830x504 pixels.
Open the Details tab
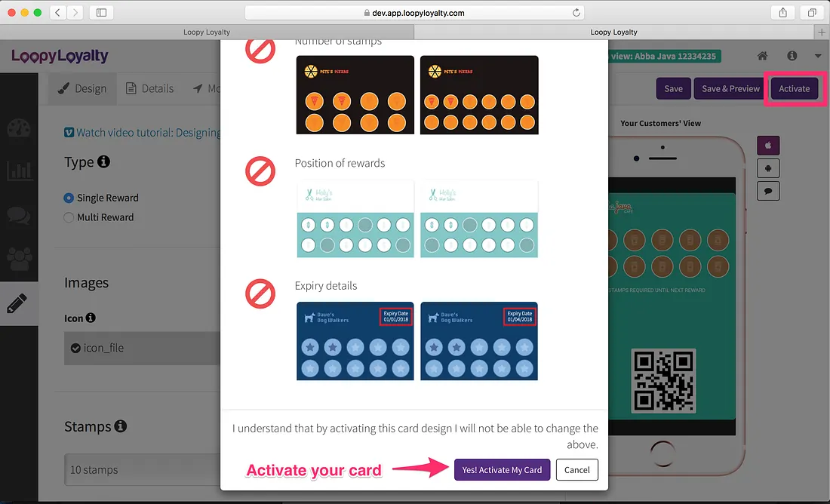tap(150, 88)
